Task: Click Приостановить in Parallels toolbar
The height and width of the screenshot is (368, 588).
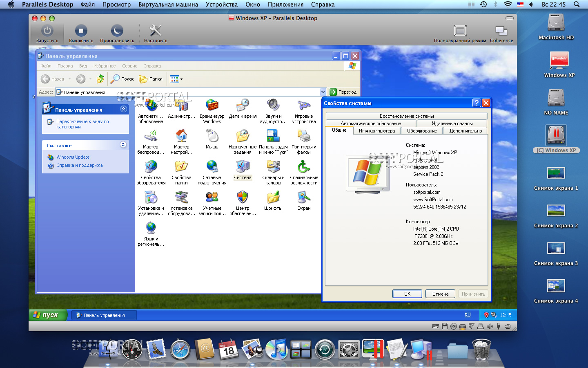Action: click(x=117, y=34)
